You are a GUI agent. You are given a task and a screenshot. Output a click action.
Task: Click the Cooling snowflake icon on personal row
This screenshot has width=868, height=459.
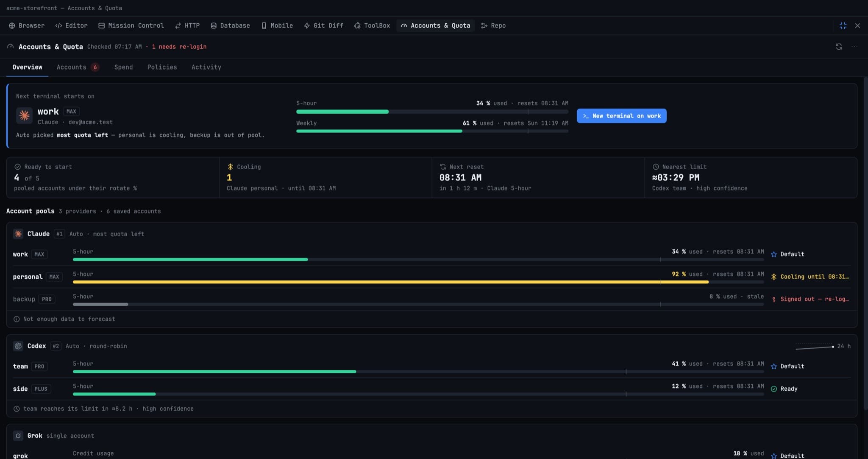pyautogui.click(x=773, y=277)
